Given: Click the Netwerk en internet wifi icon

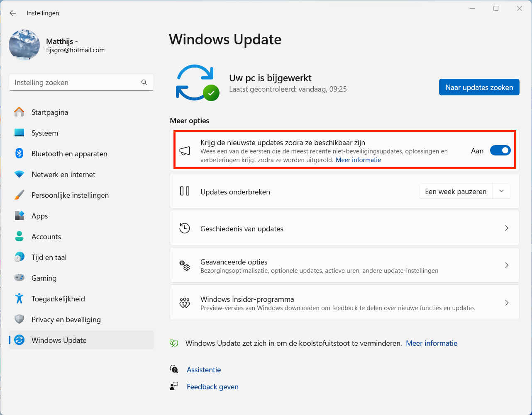Looking at the screenshot, I should point(19,175).
